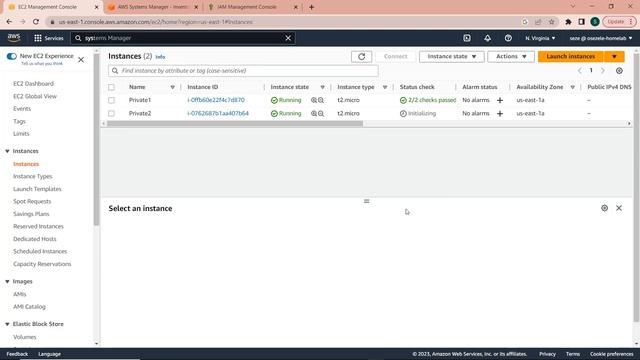640x360 pixels.
Task: Open the notifications bell
Action: (x=487, y=38)
